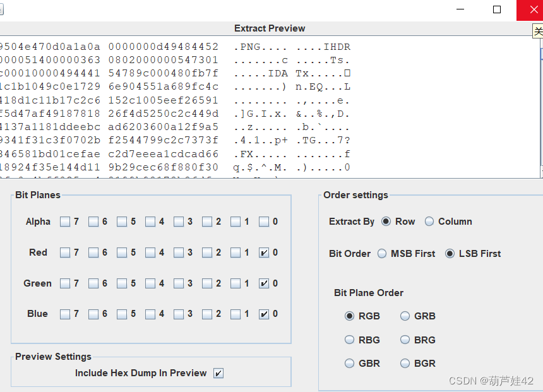Maximize the extract window

497,9
